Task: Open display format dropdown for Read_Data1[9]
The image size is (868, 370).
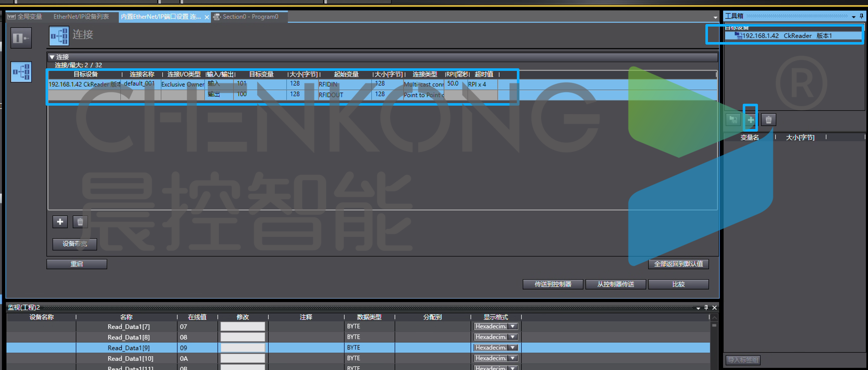Action: pos(512,348)
